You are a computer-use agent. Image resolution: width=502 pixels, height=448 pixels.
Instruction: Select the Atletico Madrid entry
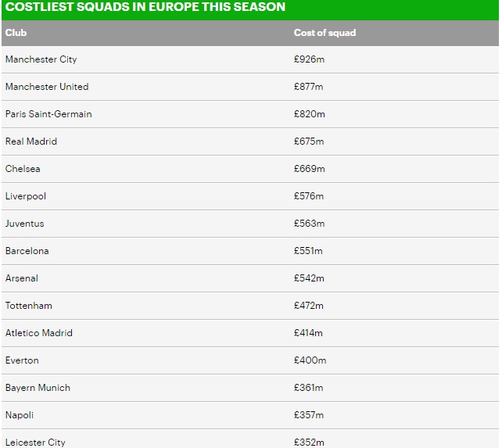(x=39, y=333)
